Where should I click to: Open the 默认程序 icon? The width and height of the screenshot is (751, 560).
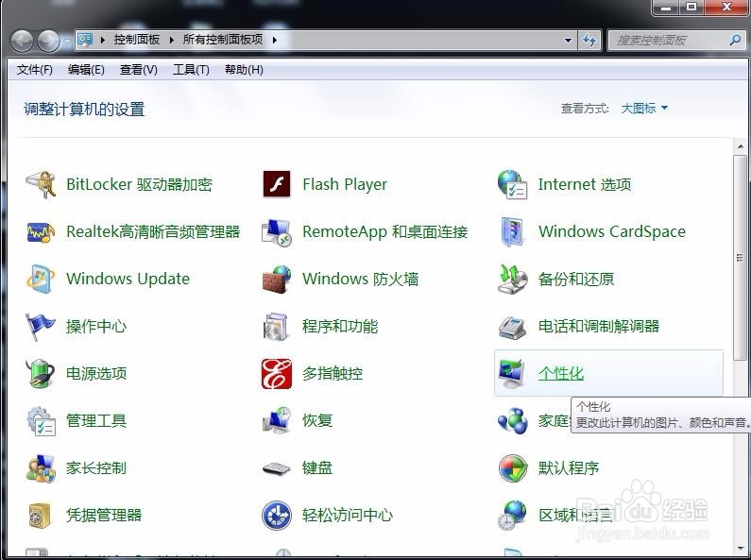(513, 468)
